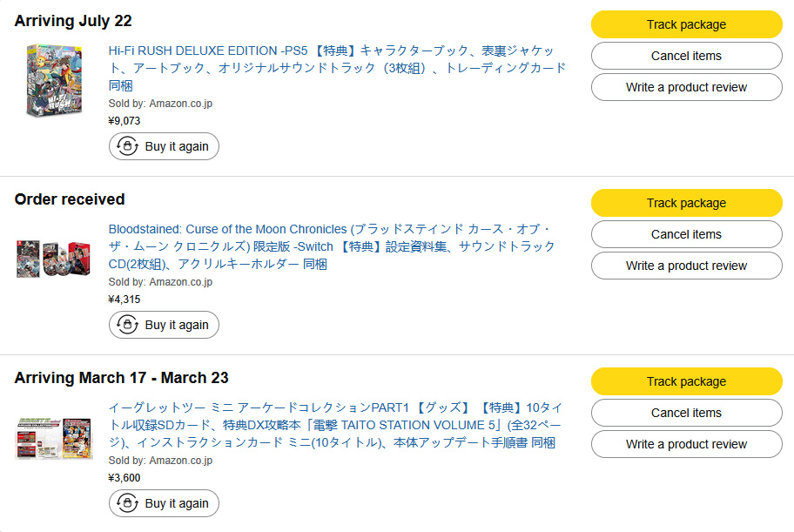794x532 pixels.
Task: Open the Egret II Mini product thumbnail
Action: point(54,437)
